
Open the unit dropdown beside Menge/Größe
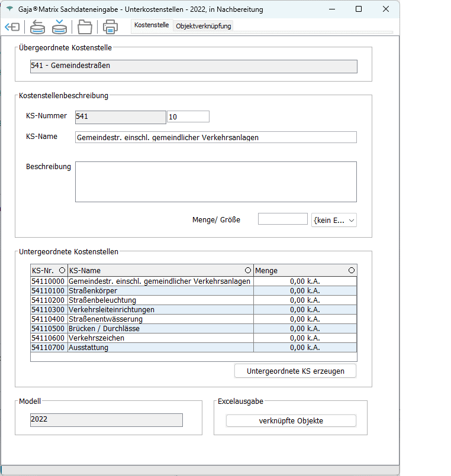click(x=334, y=220)
